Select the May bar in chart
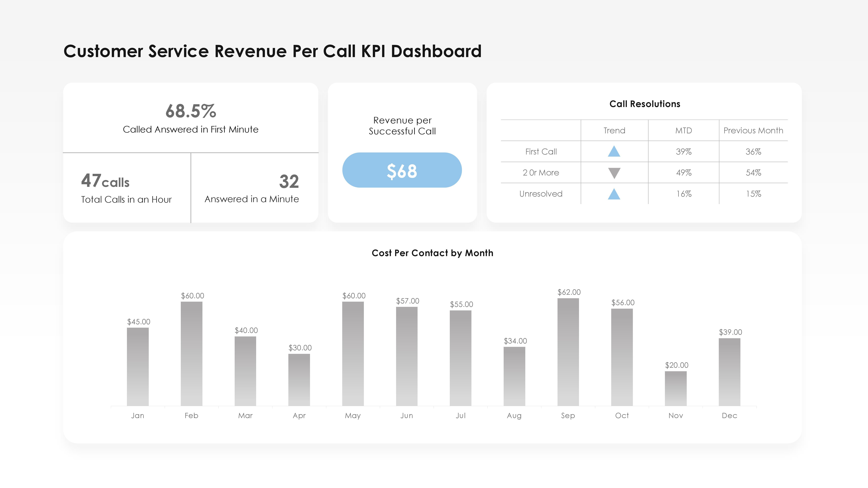This screenshot has height=488, width=868. tap(353, 354)
